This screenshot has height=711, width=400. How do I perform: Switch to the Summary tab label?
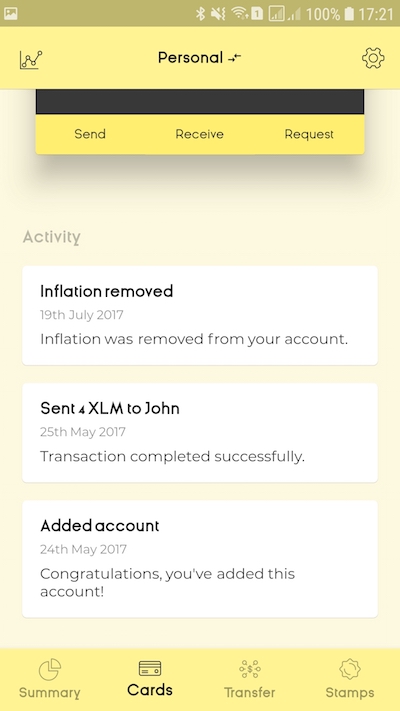(x=50, y=693)
